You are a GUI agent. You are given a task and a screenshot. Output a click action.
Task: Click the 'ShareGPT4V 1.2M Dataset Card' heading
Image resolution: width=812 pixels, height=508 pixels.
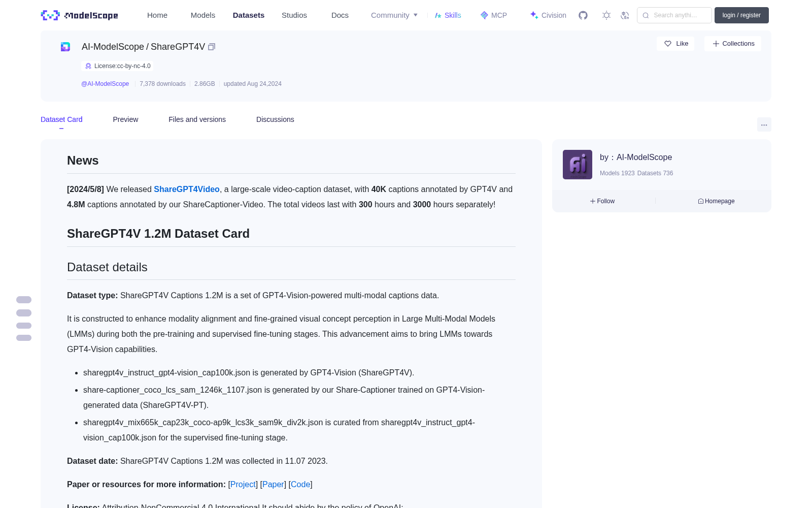(x=158, y=234)
